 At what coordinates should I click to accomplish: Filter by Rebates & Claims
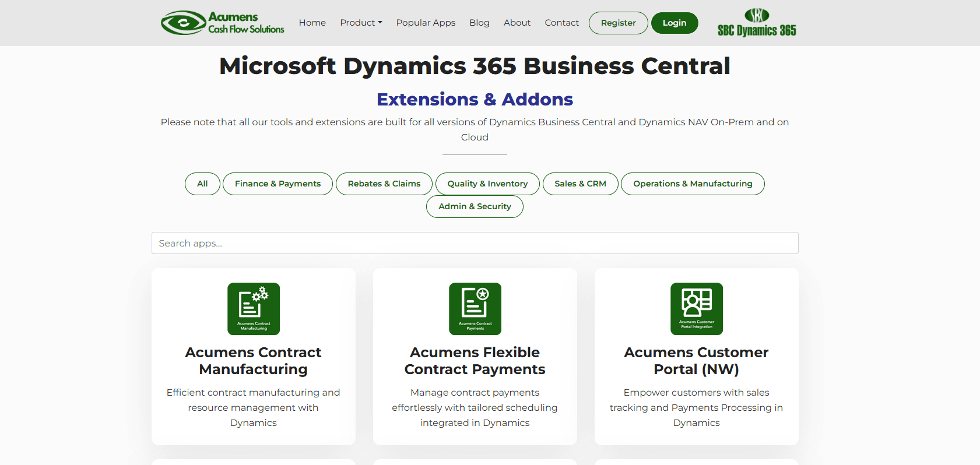[384, 184]
